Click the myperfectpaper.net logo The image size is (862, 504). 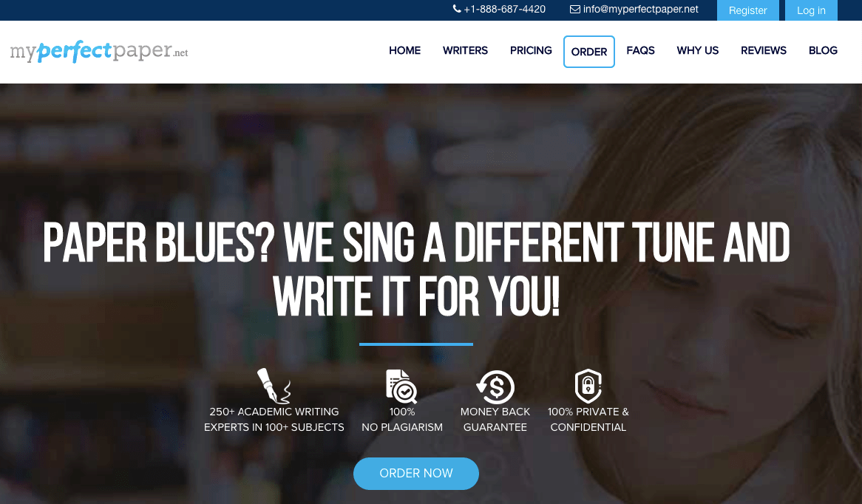pyautogui.click(x=99, y=52)
